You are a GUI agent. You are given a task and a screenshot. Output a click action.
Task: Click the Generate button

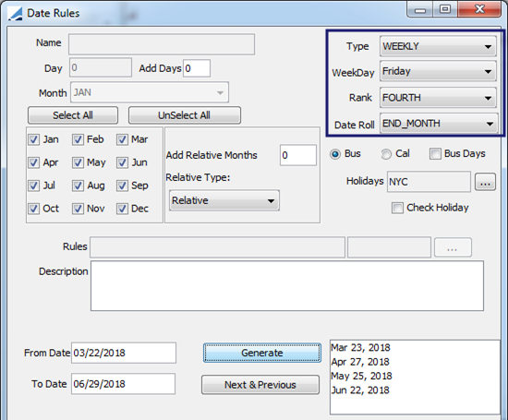[262, 353]
